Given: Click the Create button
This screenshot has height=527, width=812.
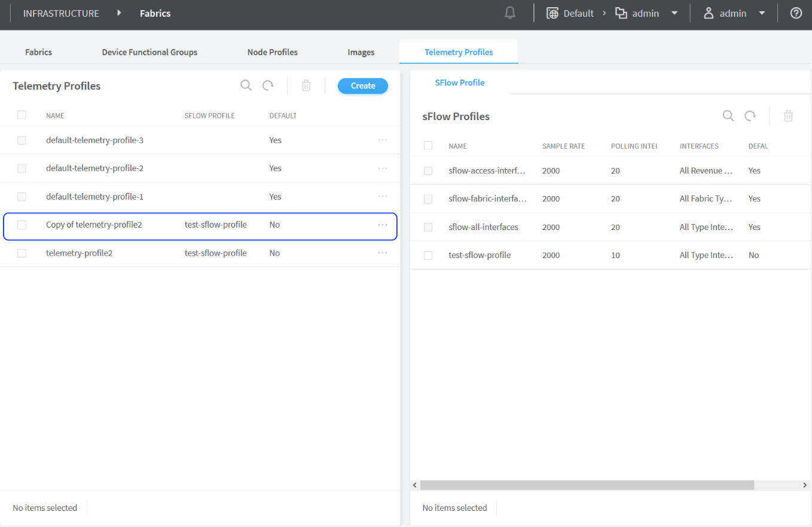Looking at the screenshot, I should pos(363,86).
